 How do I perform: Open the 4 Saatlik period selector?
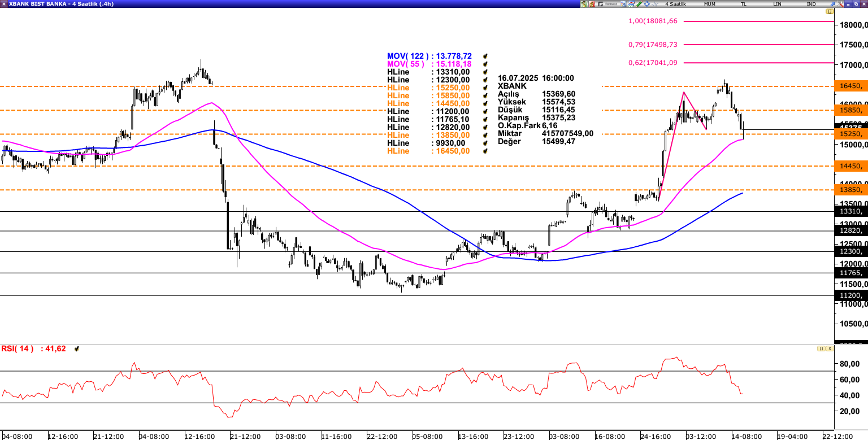pos(675,4)
